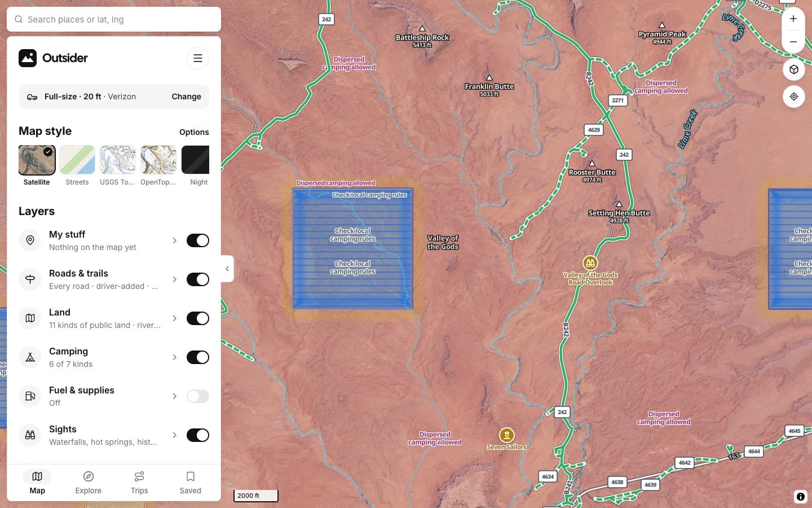Open the Trips tab

point(139,483)
